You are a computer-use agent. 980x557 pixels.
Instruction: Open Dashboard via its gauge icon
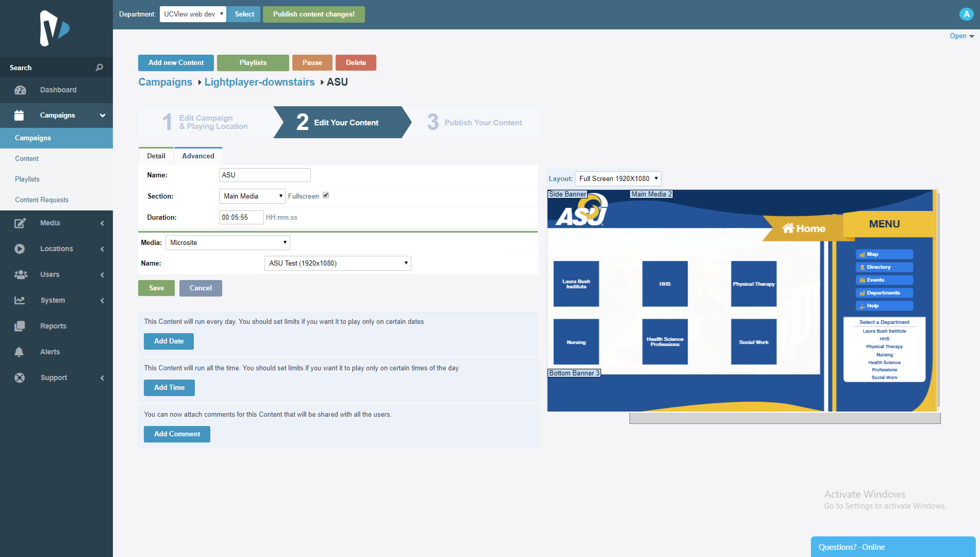click(x=20, y=90)
